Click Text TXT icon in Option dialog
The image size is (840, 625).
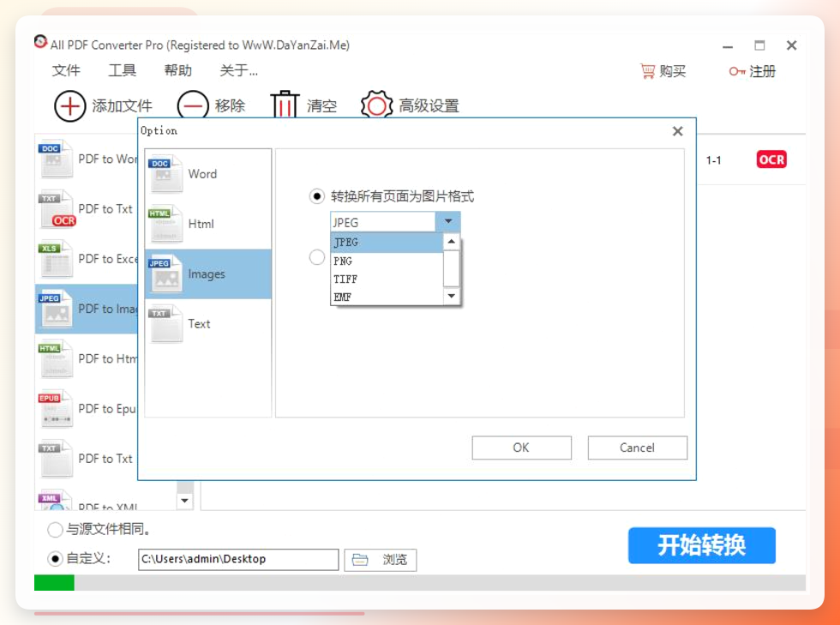point(165,324)
